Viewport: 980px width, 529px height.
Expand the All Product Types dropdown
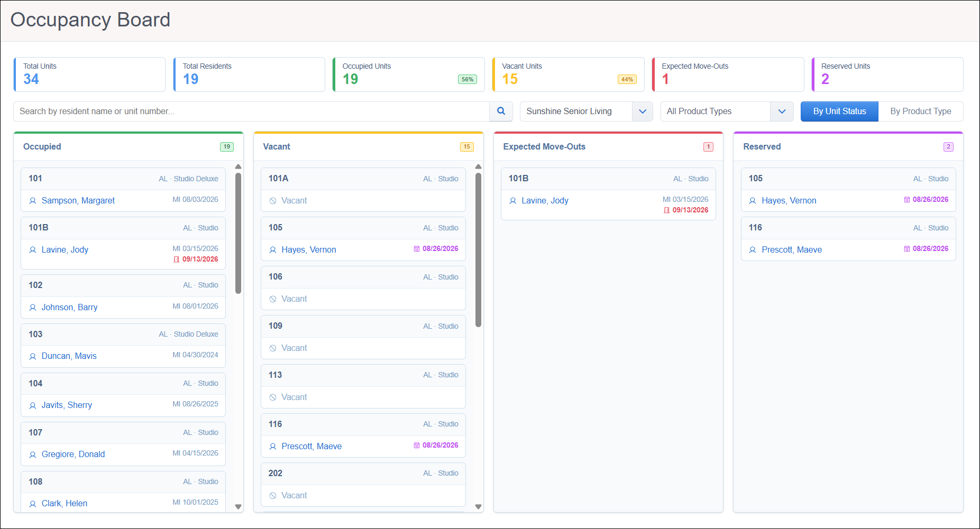coord(727,112)
